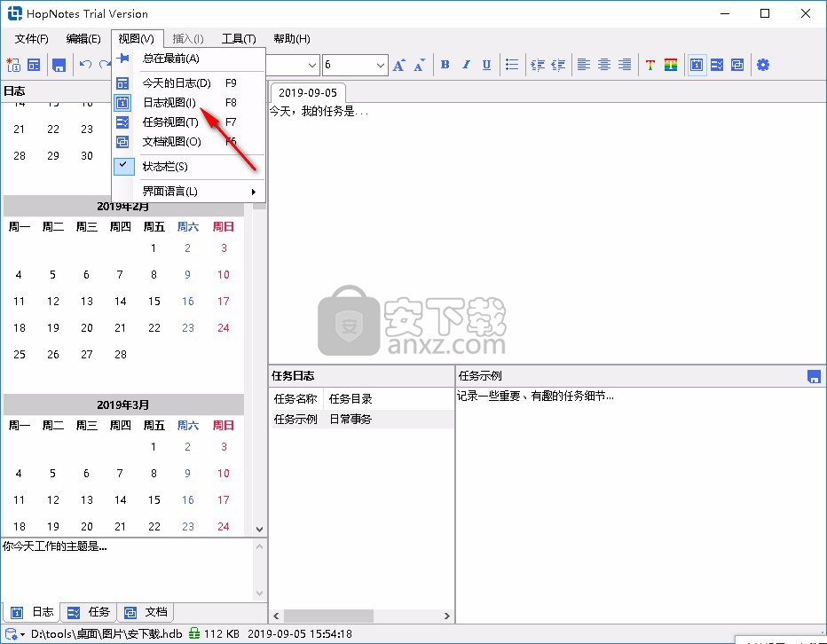Choose 今天的日志(D) from the View menu
The width and height of the screenshot is (827, 644).
(189, 82)
